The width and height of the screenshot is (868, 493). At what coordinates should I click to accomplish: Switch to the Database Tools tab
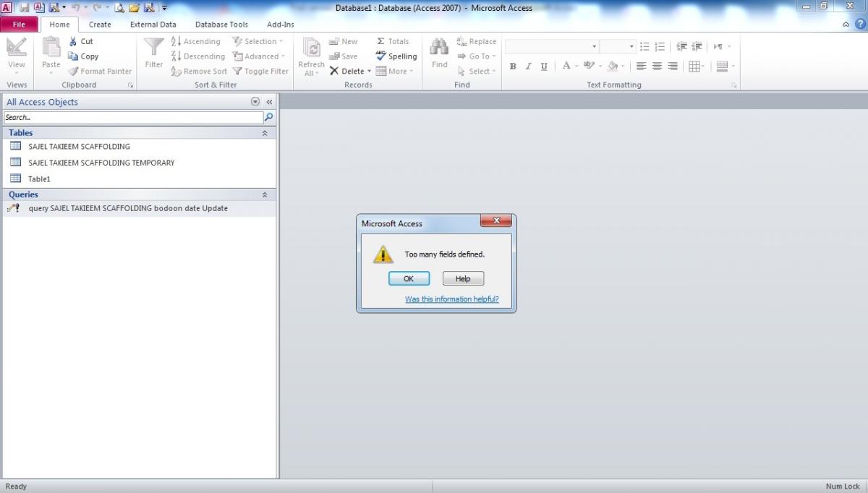pos(221,25)
